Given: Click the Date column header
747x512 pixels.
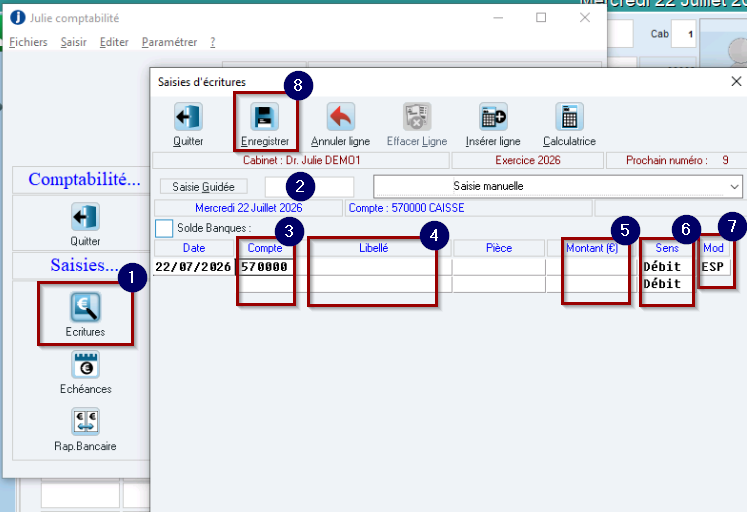Looking at the screenshot, I should [x=194, y=248].
